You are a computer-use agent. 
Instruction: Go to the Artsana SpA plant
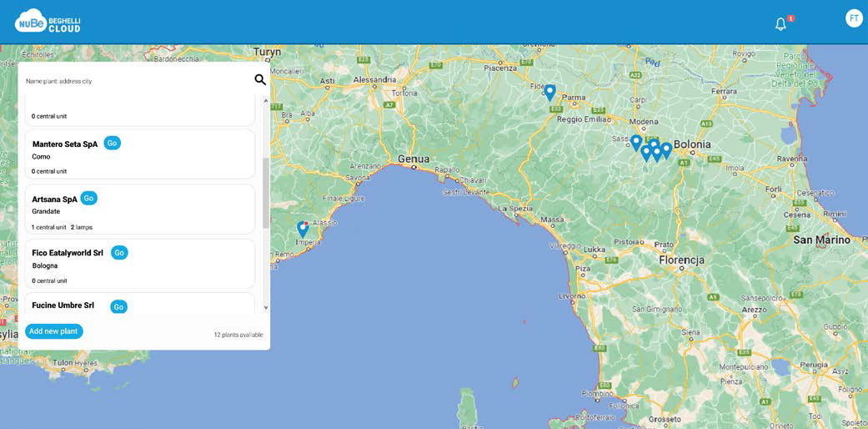click(x=88, y=198)
